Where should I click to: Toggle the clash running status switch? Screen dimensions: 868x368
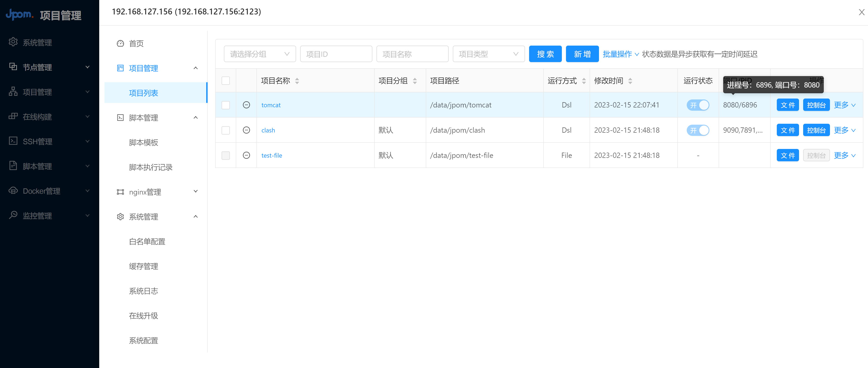pos(698,130)
